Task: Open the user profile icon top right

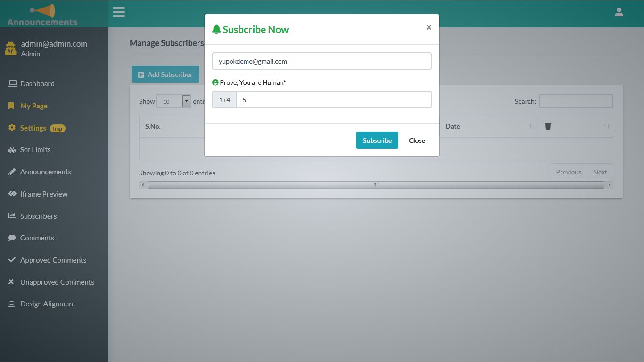Action: click(619, 12)
